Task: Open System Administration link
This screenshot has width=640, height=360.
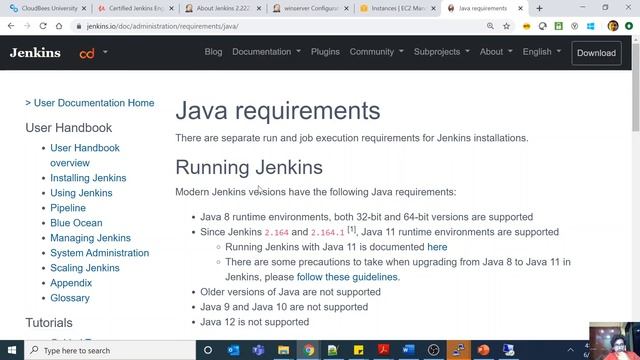Action: coord(100,253)
